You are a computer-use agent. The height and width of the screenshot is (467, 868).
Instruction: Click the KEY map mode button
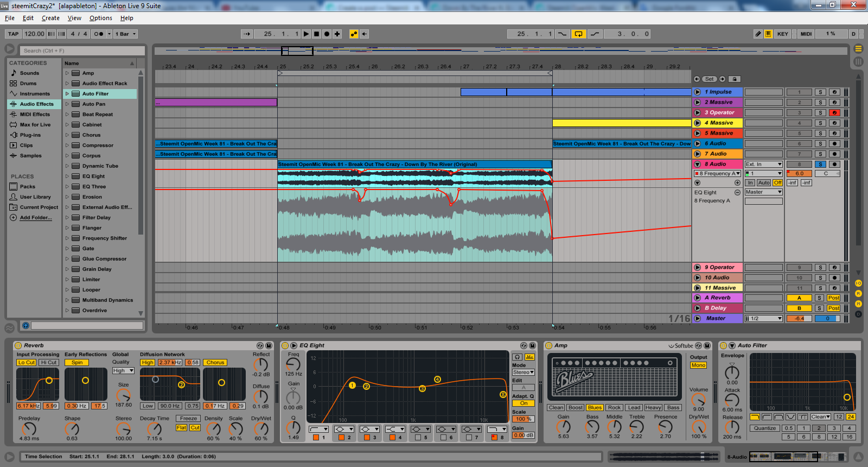click(782, 34)
